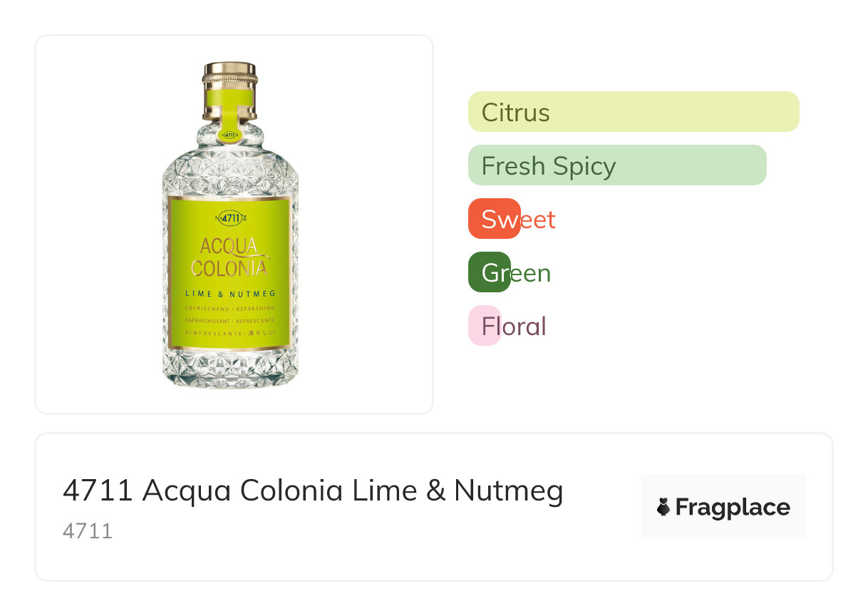This screenshot has height=616, width=868.
Task: Click the LIME & NUTMEG text on the bottle
Action: (230, 294)
